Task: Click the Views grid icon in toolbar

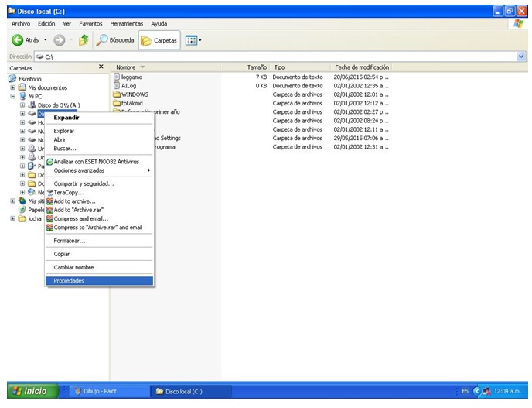Action: click(x=190, y=40)
